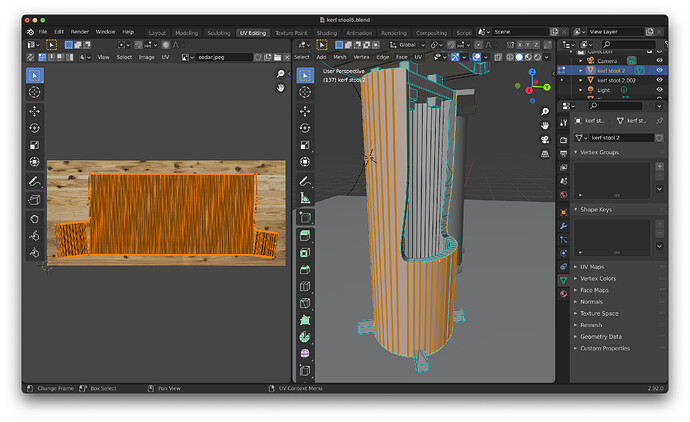
Task: Select the Move tool in UV editor toolbar
Action: [35, 111]
